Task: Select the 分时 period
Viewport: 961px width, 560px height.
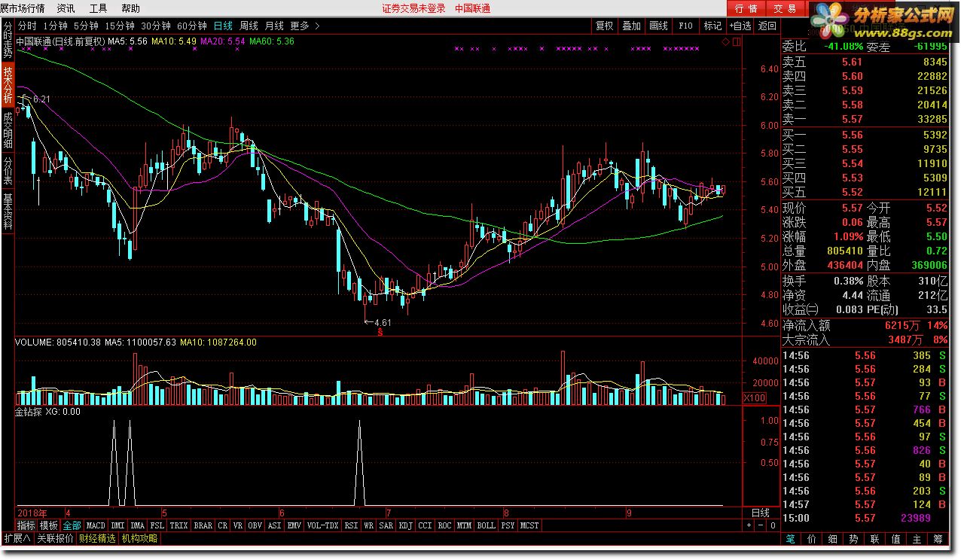Action: click(27, 26)
